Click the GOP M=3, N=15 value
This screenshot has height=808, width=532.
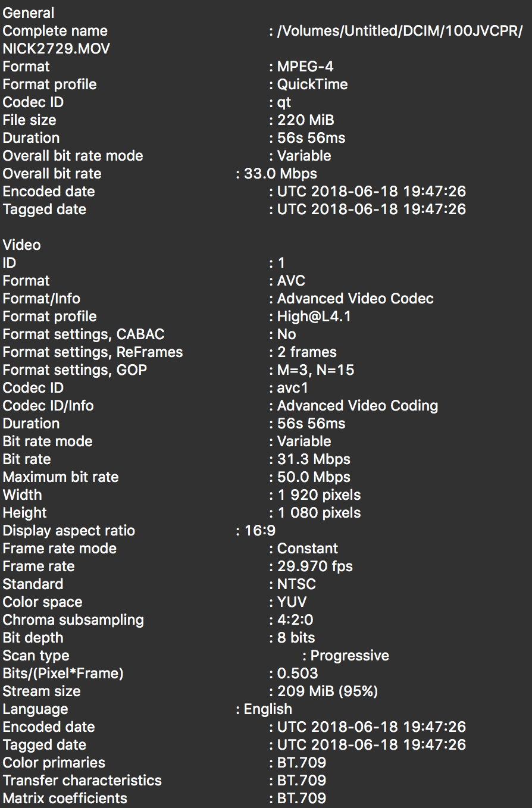[315, 370]
